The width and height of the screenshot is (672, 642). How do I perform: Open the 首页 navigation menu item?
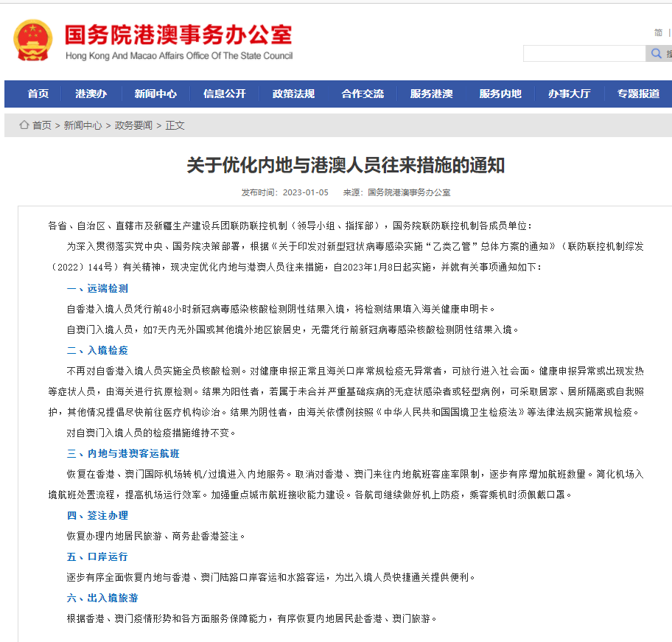click(38, 94)
